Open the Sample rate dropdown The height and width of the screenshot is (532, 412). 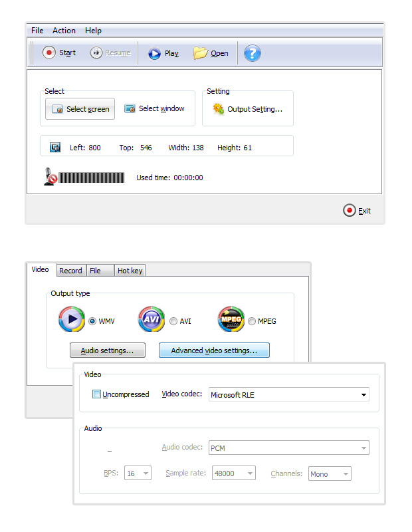pyautogui.click(x=233, y=474)
